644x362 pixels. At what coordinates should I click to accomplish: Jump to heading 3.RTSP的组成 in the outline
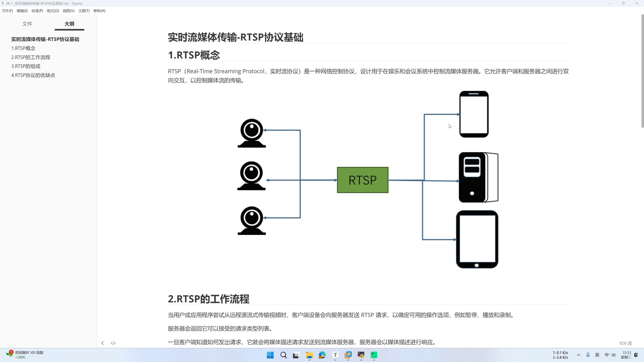coord(26,66)
